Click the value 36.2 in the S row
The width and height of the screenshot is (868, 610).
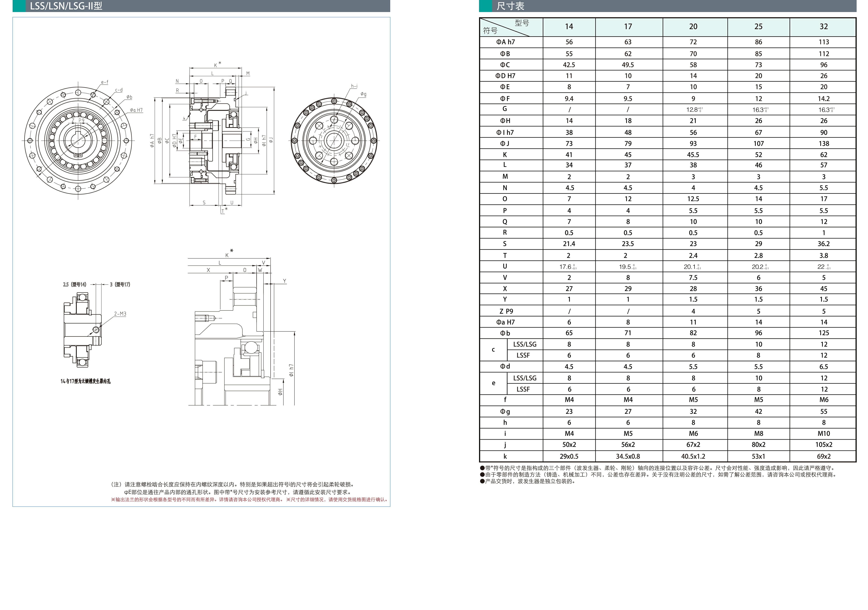click(x=824, y=244)
